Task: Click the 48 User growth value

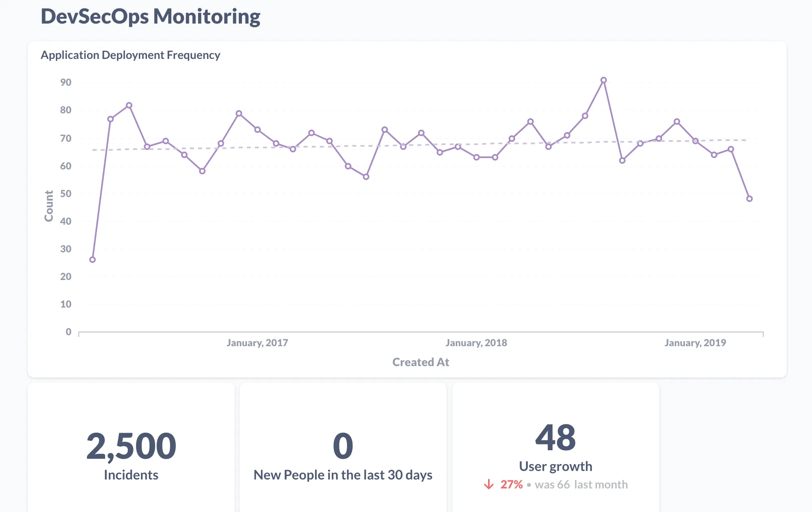Action: tap(555, 438)
